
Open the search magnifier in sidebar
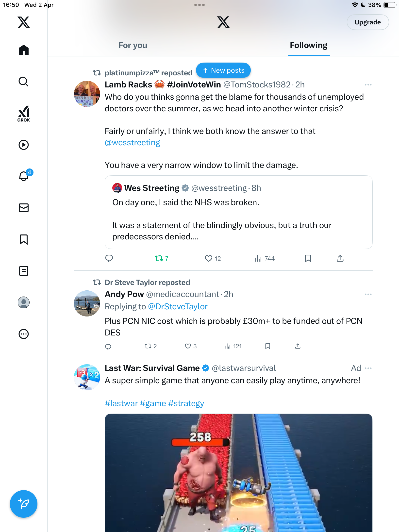point(24,82)
